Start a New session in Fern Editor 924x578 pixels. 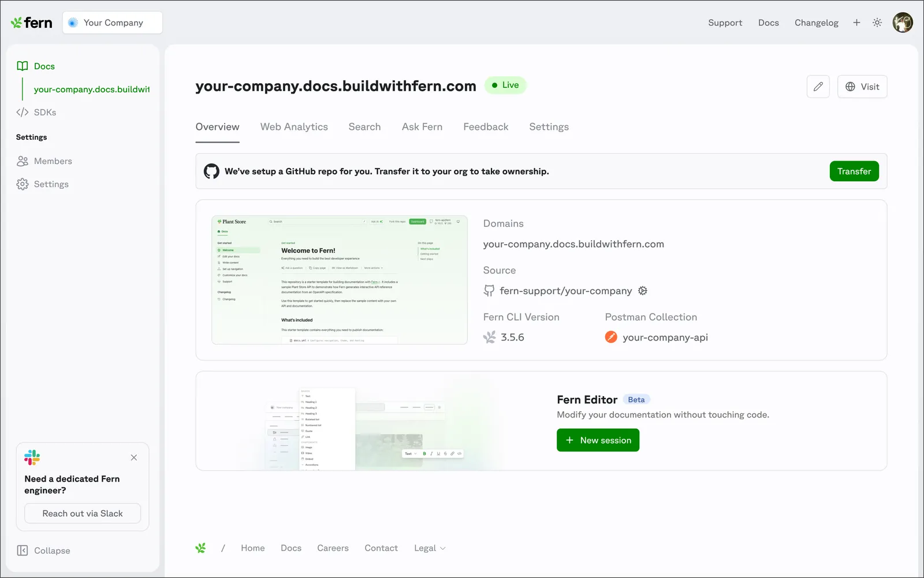click(598, 440)
